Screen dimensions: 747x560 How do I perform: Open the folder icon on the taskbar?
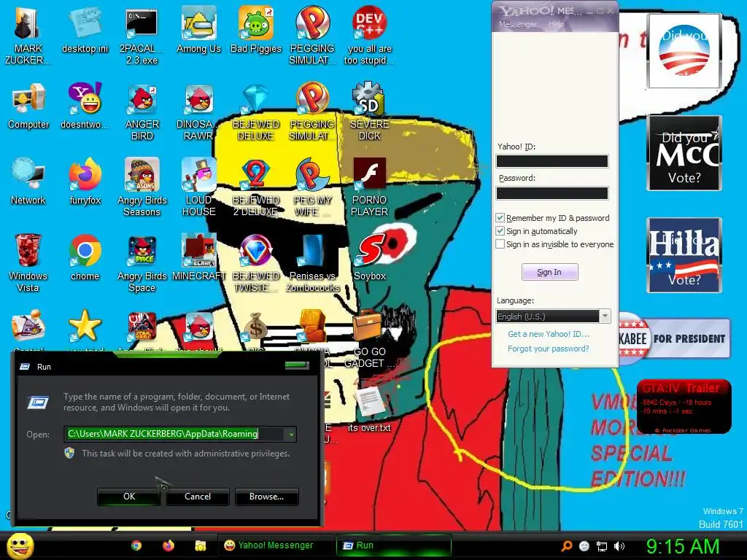coord(201,545)
